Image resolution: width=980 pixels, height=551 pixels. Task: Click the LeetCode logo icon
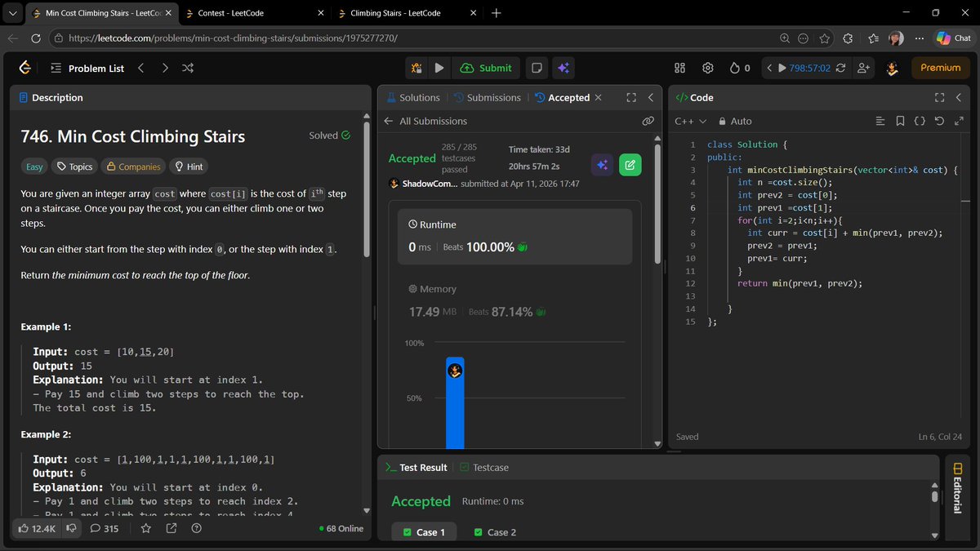pos(25,68)
